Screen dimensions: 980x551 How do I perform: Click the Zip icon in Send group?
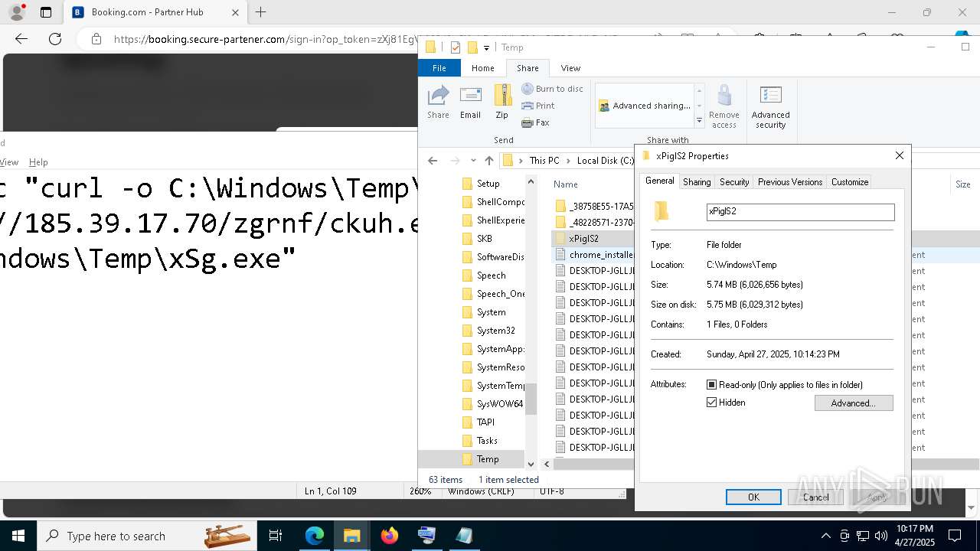501,102
